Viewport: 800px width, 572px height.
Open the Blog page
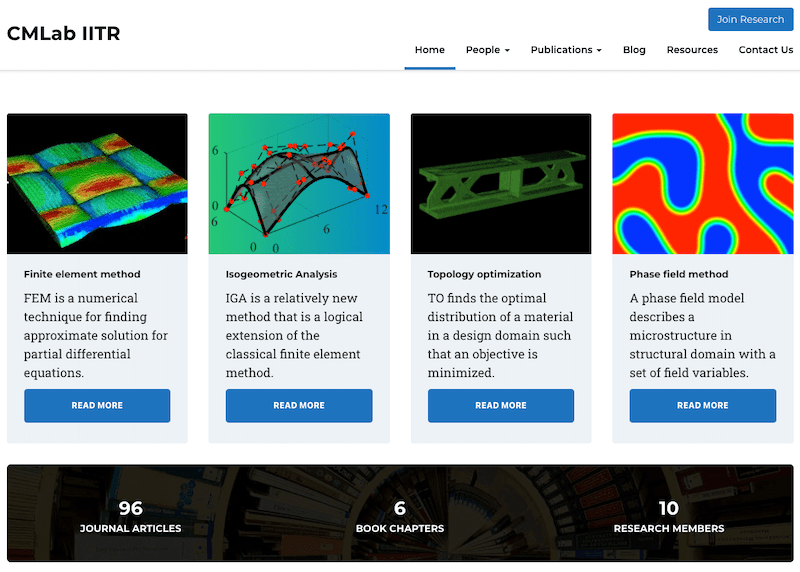coord(634,50)
